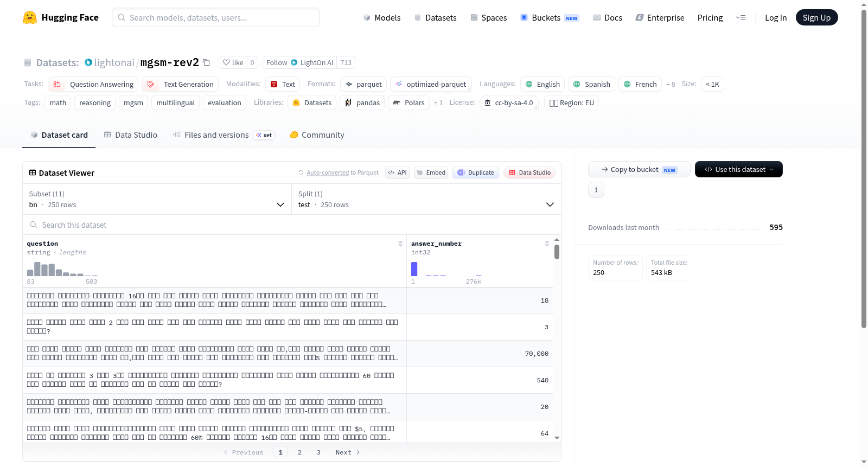Viewport: 868px width, 467px height.
Task: Open Datasets in the top navigation
Action: (x=436, y=17)
